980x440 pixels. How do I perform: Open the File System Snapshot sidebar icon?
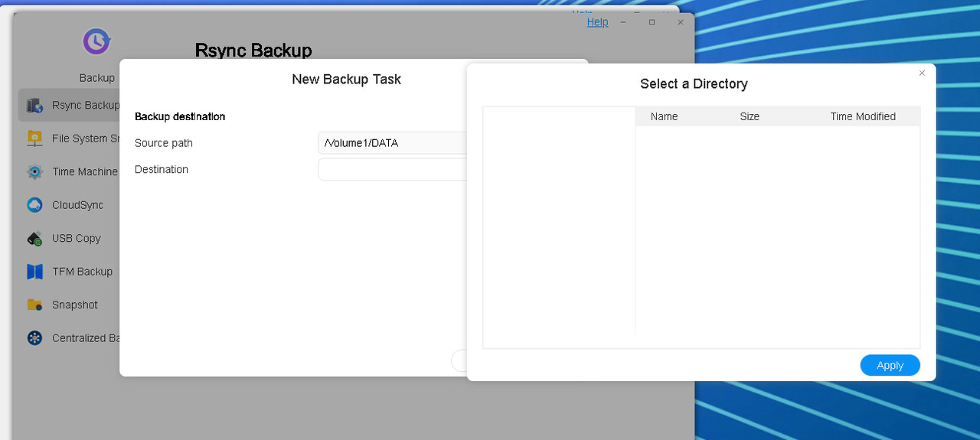34,139
